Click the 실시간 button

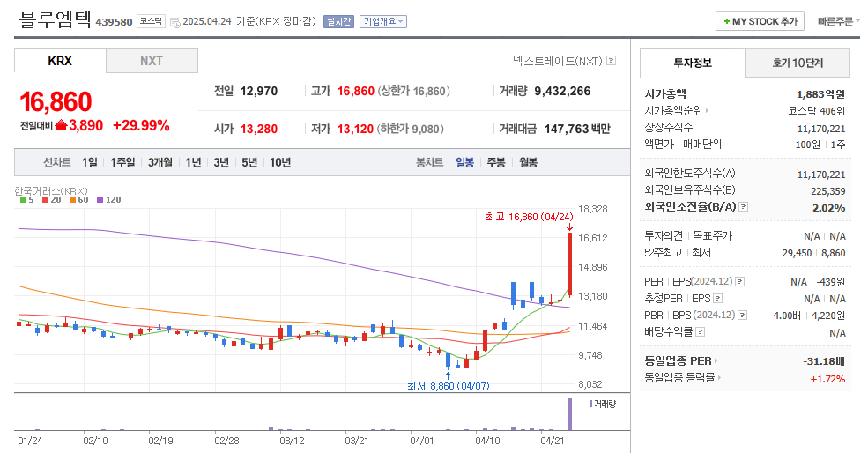338,22
